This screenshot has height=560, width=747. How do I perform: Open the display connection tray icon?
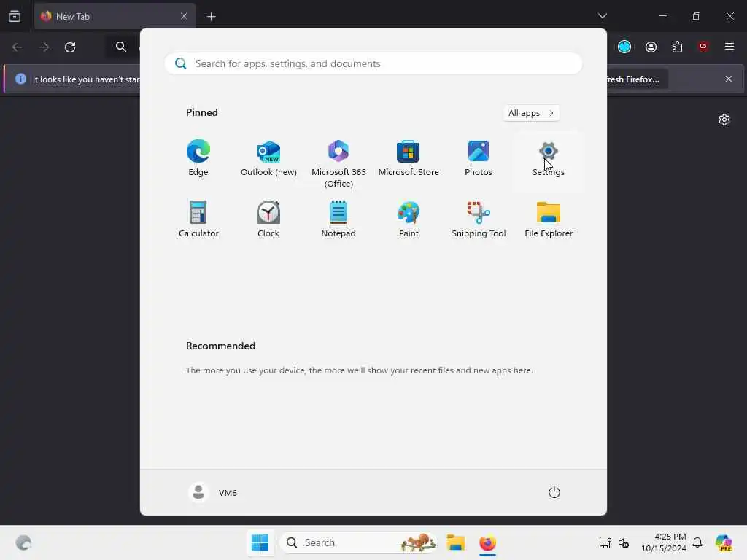(x=605, y=542)
